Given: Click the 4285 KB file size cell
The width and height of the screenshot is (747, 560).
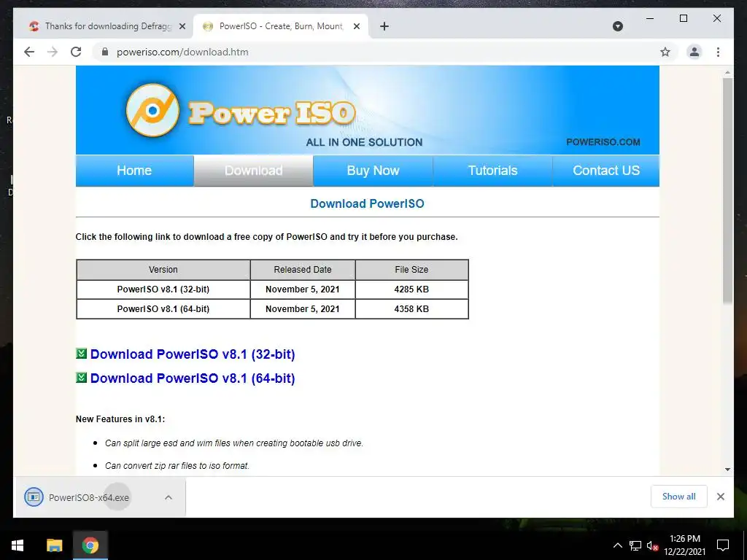Looking at the screenshot, I should pyautogui.click(x=411, y=289).
